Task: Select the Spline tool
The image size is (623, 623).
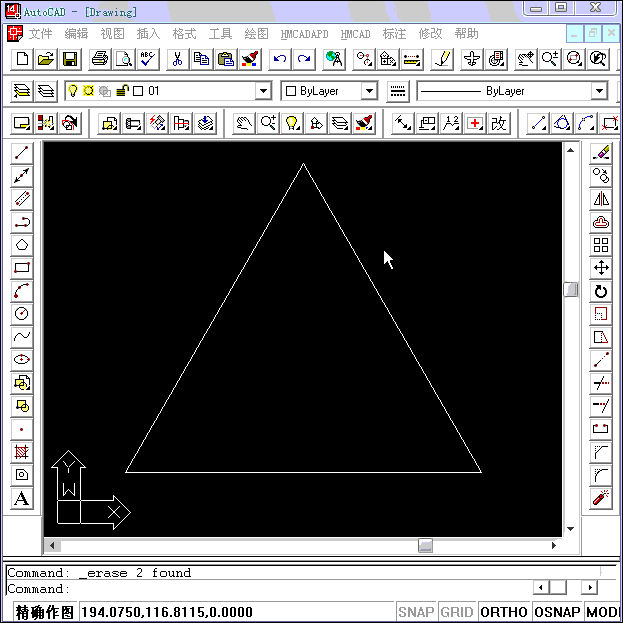Action: [21, 337]
